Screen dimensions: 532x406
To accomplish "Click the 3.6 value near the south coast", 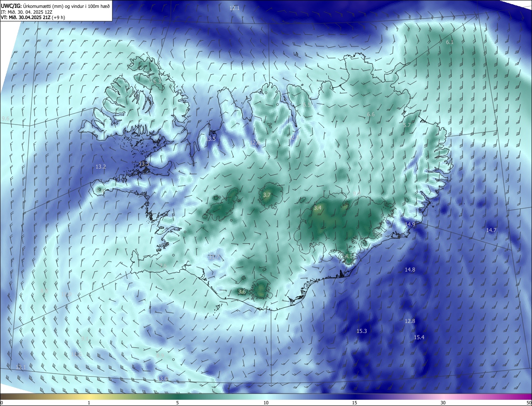I will coord(242,292).
